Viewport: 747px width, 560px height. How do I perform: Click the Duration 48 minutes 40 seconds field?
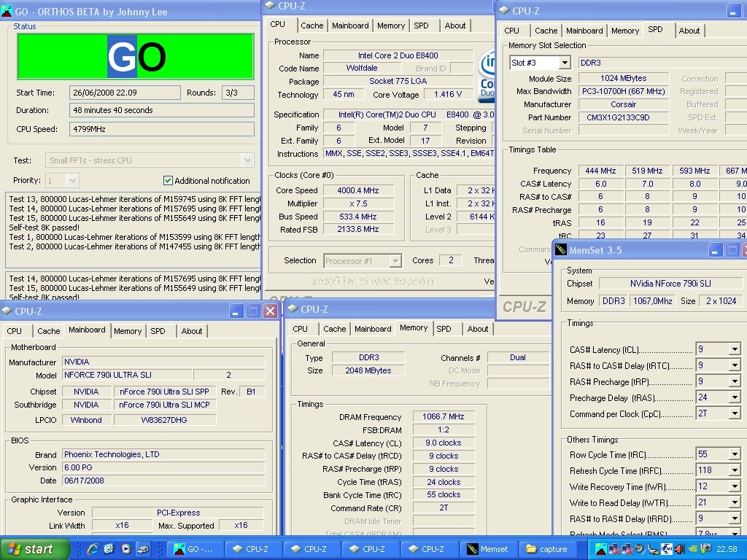click(161, 110)
